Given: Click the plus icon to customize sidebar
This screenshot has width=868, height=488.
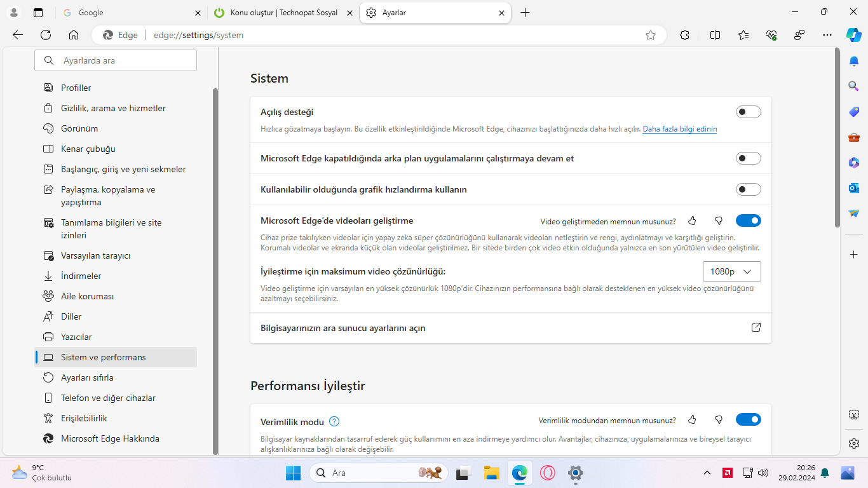Looking at the screenshot, I should click(854, 254).
